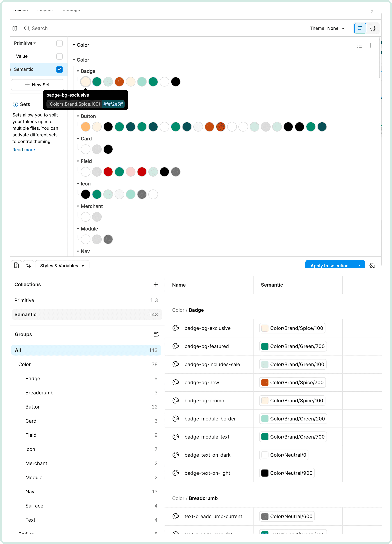Collapse the Button color group

78,116
